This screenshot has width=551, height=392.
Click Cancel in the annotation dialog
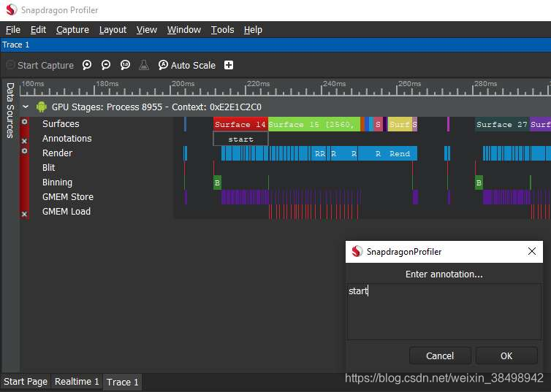coord(440,356)
